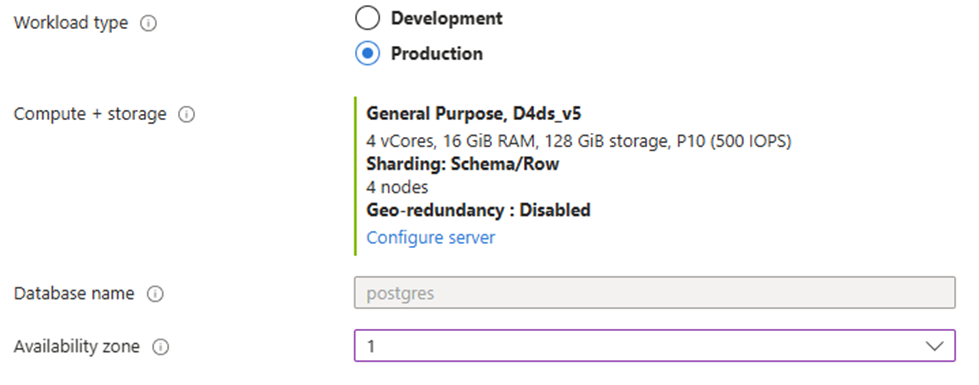The width and height of the screenshot is (979, 385).
Task: Open the Compute + storage info tooltip icon
Action: click(x=187, y=115)
